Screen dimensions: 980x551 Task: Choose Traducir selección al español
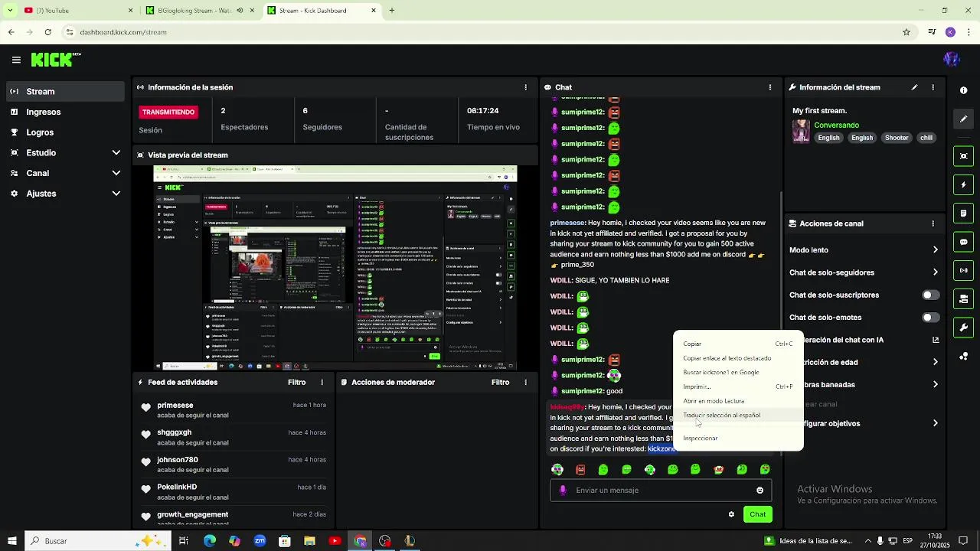click(738, 415)
